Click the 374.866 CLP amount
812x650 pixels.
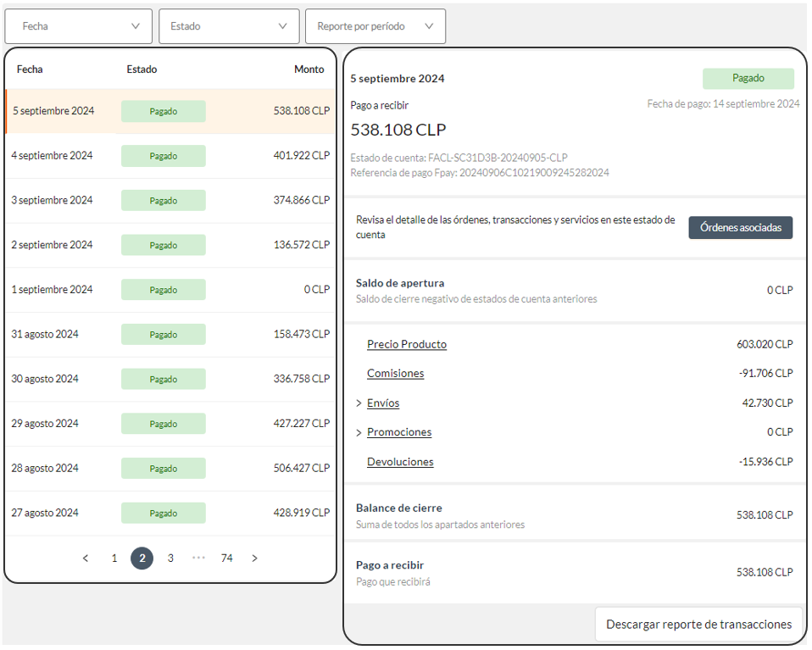tap(302, 200)
